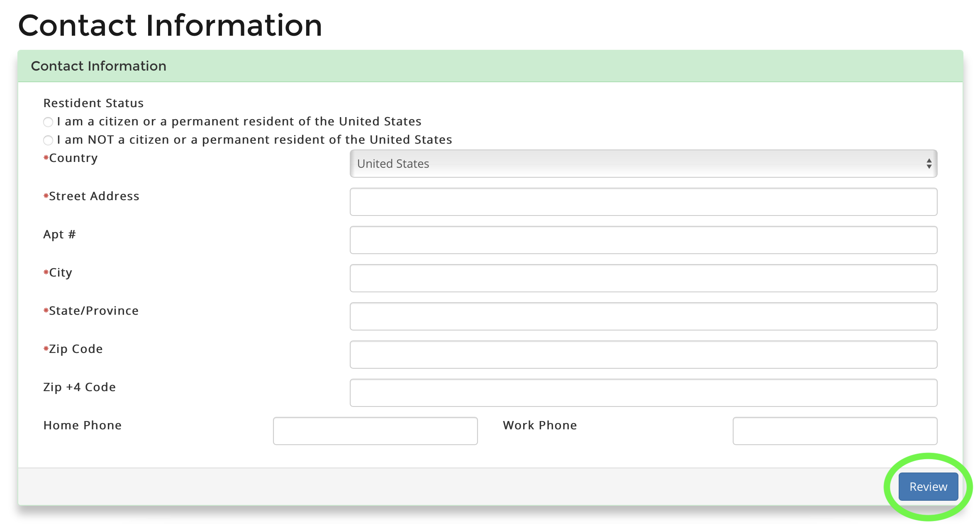The image size is (980, 524).
Task: Click the Home Phone input field
Action: click(375, 431)
